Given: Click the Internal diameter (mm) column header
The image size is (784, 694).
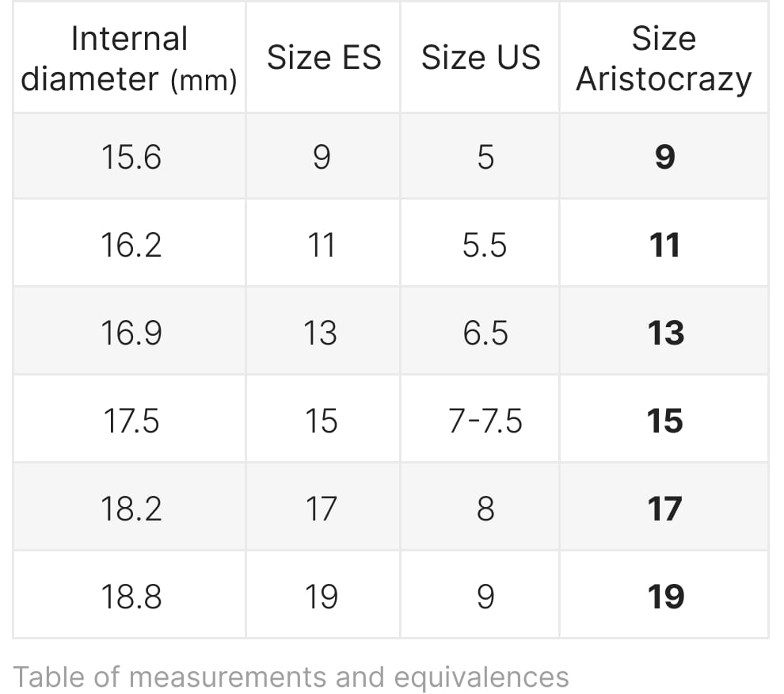Looking at the screenshot, I should [130, 58].
